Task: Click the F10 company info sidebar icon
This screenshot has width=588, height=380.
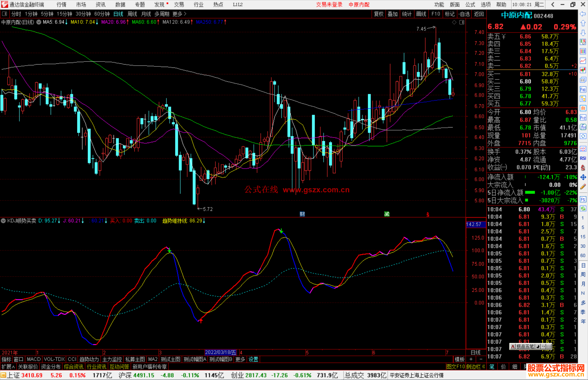Action: tap(583, 89)
